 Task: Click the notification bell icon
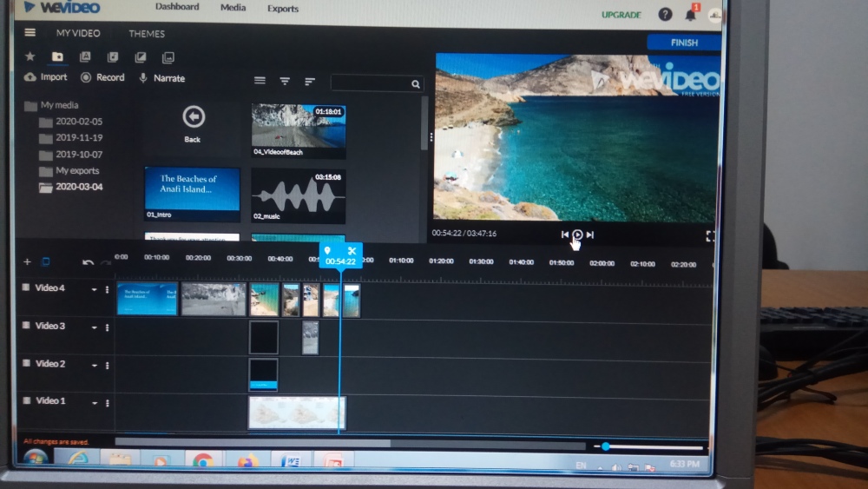point(691,15)
